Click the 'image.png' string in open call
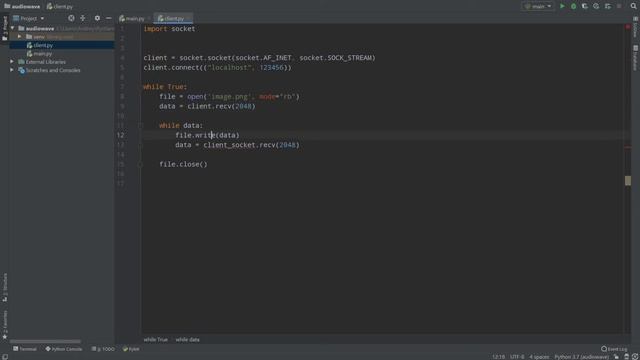This screenshot has height=360, width=640. 229,97
